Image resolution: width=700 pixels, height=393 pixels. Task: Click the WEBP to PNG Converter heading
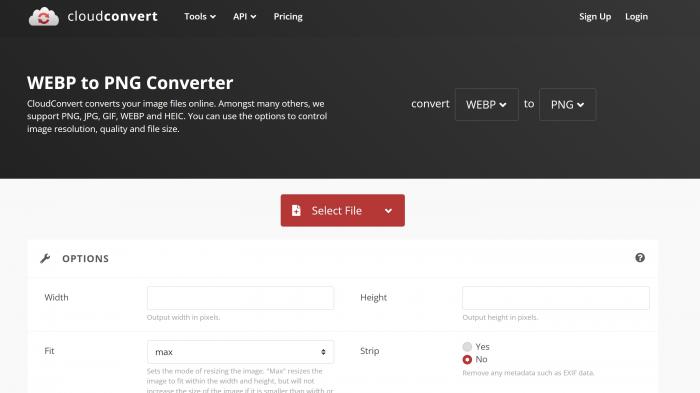(130, 83)
